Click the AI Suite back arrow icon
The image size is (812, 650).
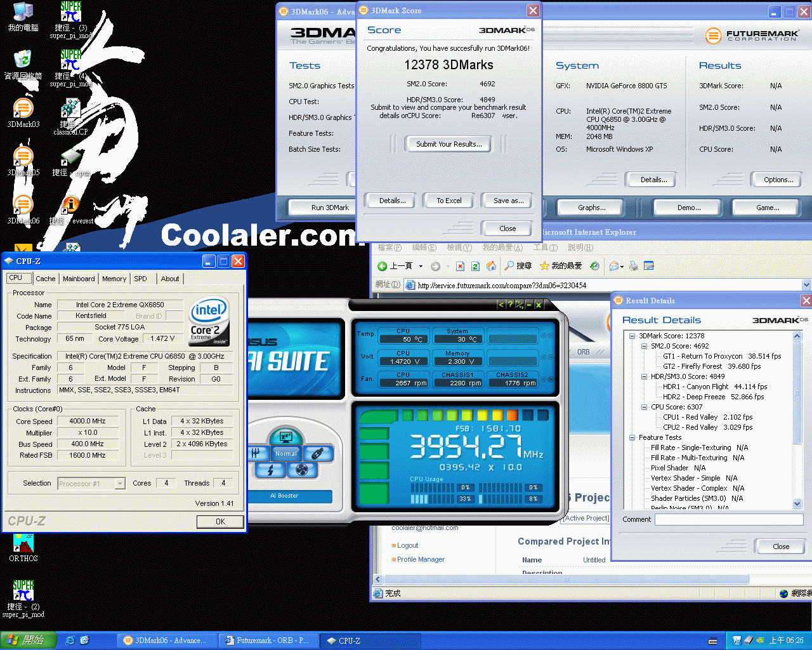coord(501,305)
